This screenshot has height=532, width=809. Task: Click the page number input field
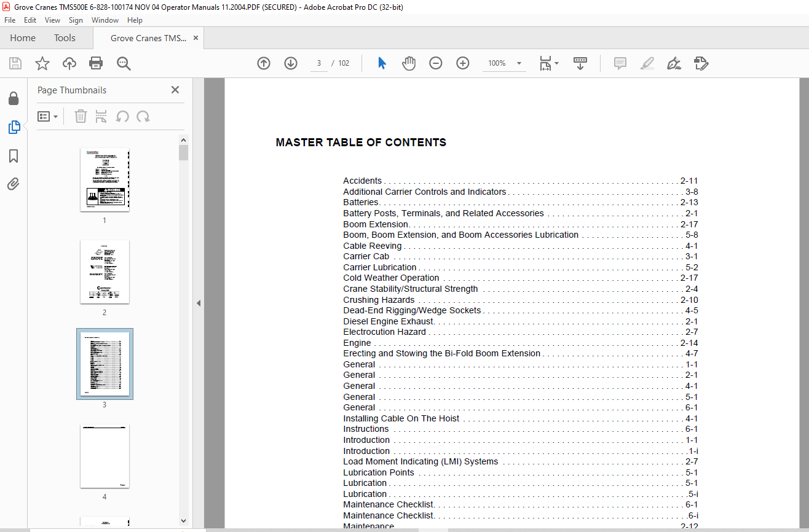[319, 63]
